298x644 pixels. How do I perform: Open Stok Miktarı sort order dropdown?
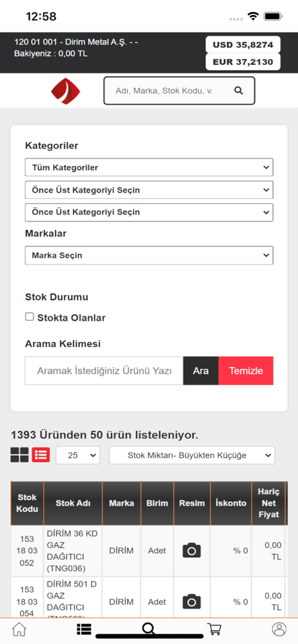point(192,455)
